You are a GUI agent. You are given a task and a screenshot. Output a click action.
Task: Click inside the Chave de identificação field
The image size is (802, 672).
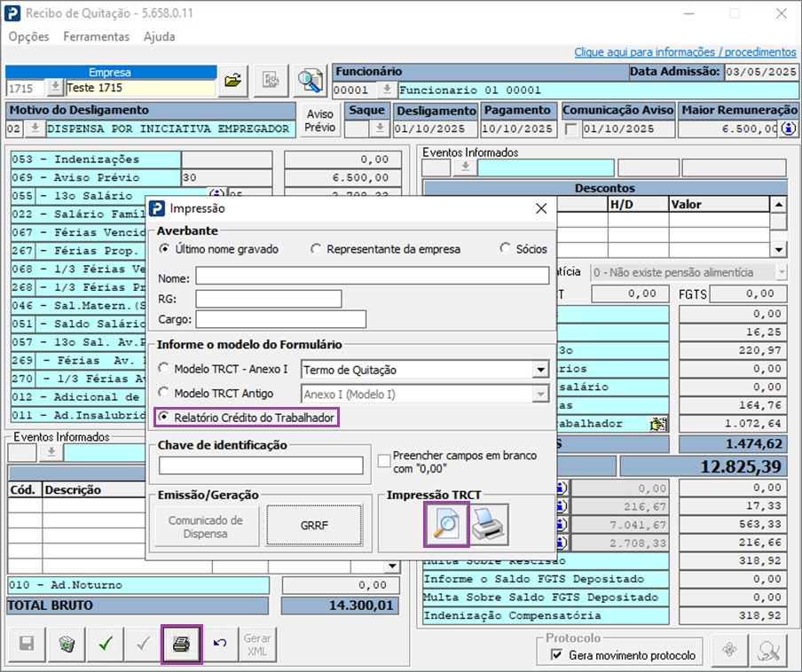click(x=261, y=465)
